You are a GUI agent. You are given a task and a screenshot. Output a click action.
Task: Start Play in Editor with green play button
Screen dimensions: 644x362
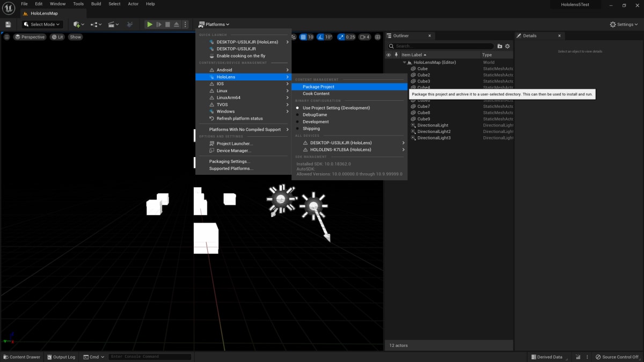point(150,24)
